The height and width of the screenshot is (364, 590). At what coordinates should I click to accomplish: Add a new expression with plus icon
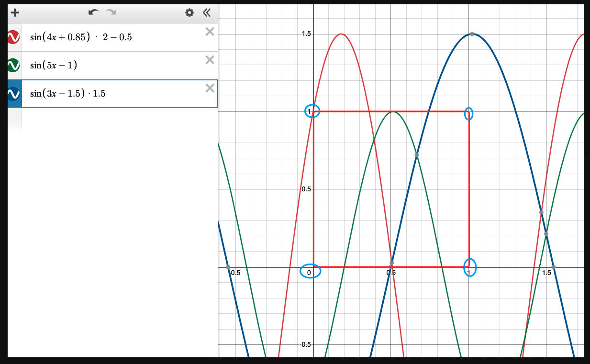pos(14,12)
